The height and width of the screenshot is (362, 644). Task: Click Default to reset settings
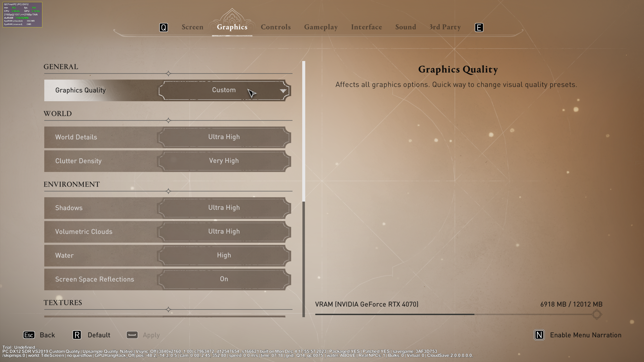pos(99,335)
